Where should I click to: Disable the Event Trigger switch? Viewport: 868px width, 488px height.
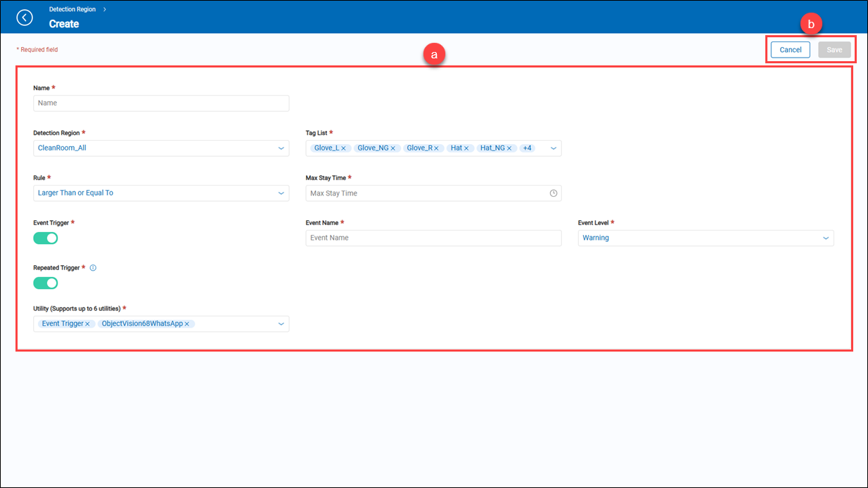tap(46, 238)
